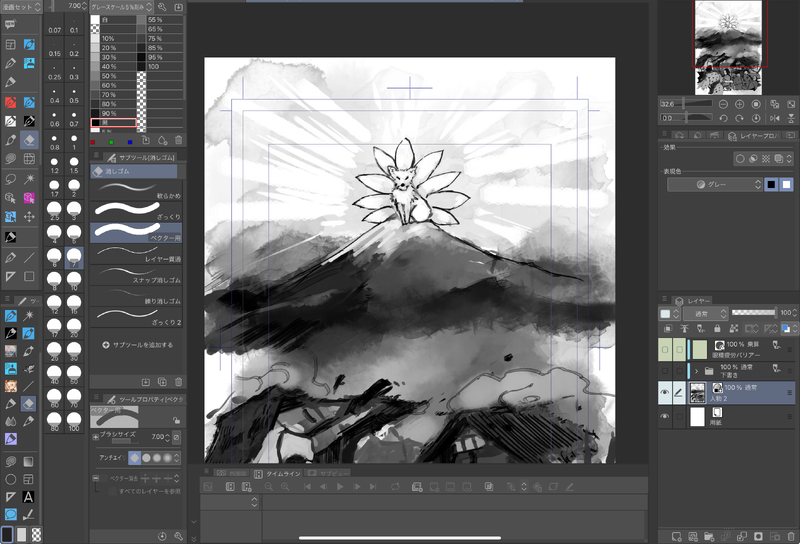Select the 軟らかめ eraser sub tool
800x544 pixels.
click(x=136, y=191)
